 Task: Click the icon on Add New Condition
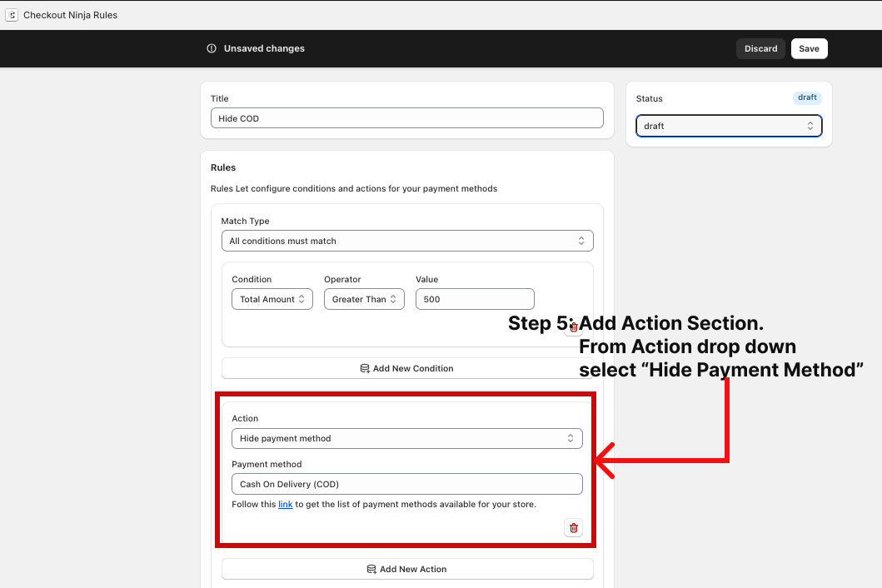(365, 368)
